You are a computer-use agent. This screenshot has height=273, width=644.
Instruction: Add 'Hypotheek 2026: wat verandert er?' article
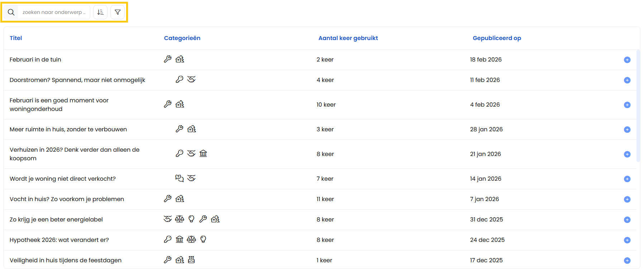(627, 240)
